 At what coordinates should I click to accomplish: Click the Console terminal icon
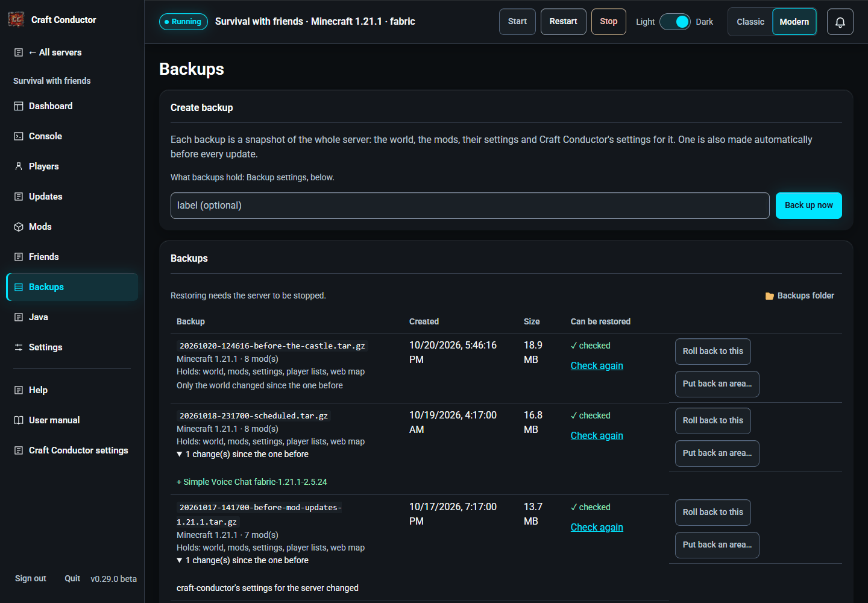[19, 136]
